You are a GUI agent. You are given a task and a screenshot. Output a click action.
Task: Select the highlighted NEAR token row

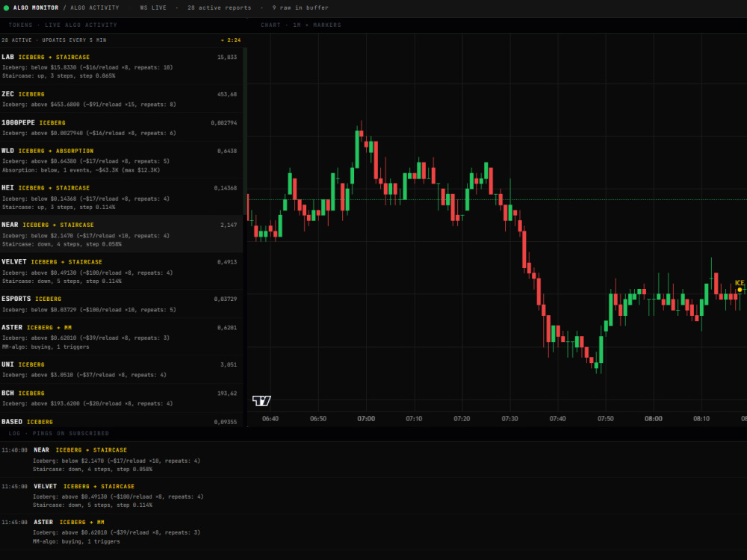[122, 234]
